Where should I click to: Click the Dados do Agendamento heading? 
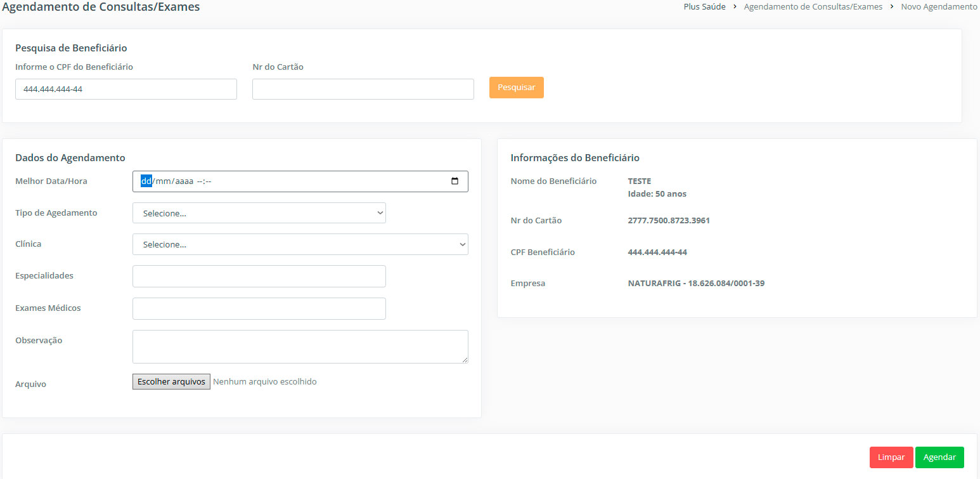(x=70, y=158)
